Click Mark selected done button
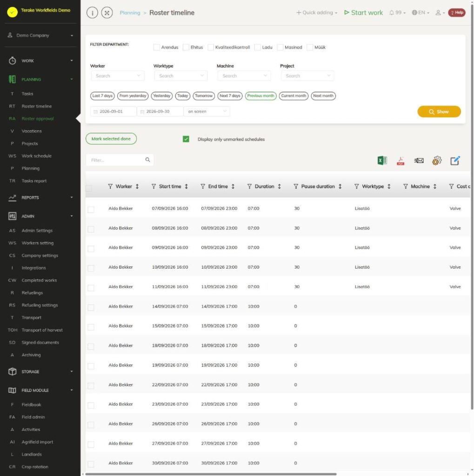 tap(111, 139)
